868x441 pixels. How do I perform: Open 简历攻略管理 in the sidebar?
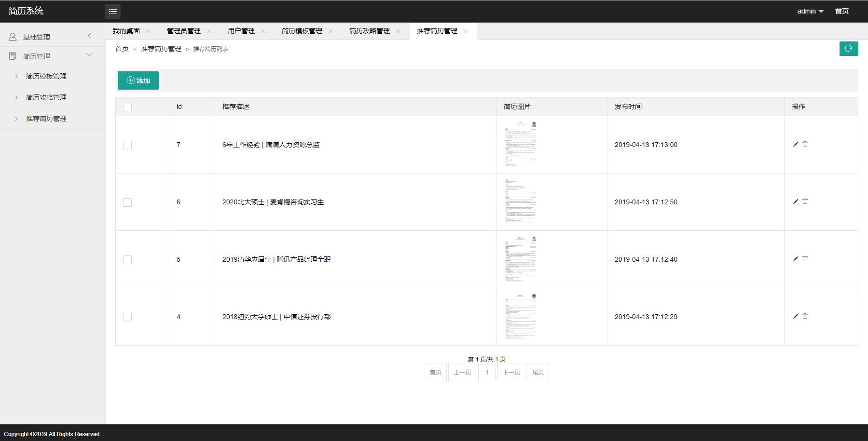pyautogui.click(x=53, y=97)
